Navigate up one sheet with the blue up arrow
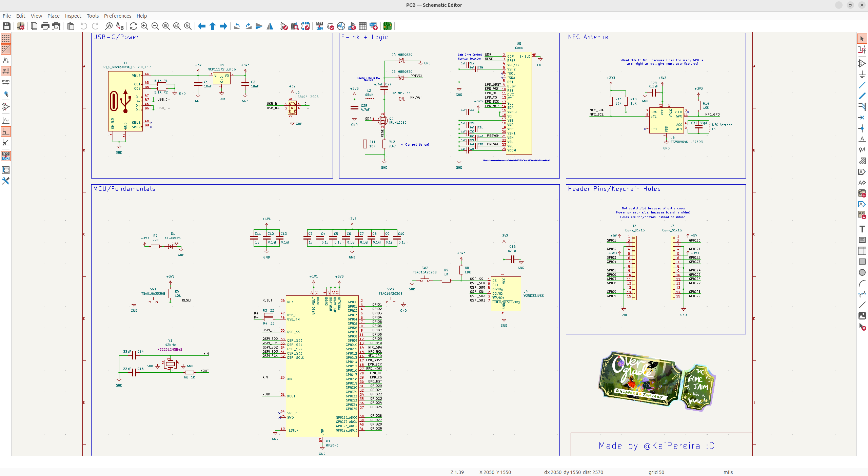The width and height of the screenshot is (868, 476). [x=213, y=26]
